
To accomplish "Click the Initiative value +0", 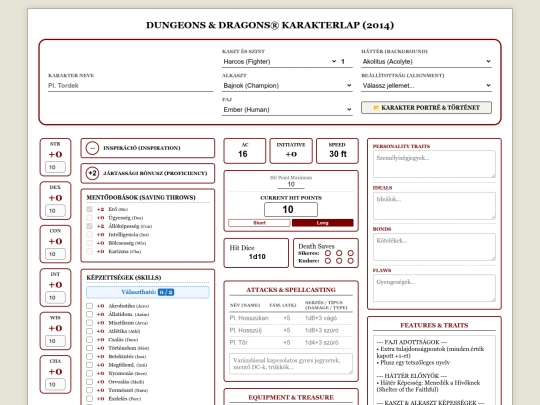I will pyautogui.click(x=291, y=154).
